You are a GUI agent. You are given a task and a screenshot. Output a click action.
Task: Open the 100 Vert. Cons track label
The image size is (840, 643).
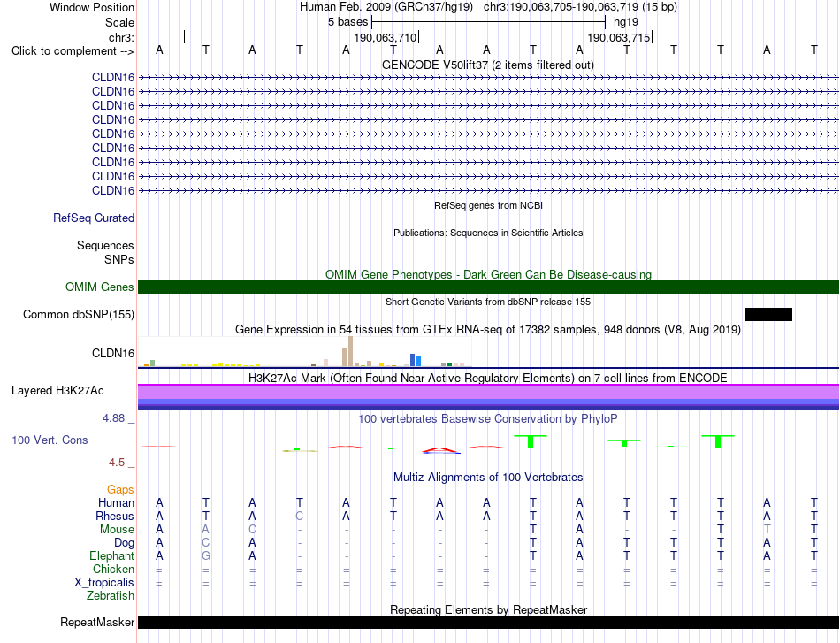[x=50, y=440]
